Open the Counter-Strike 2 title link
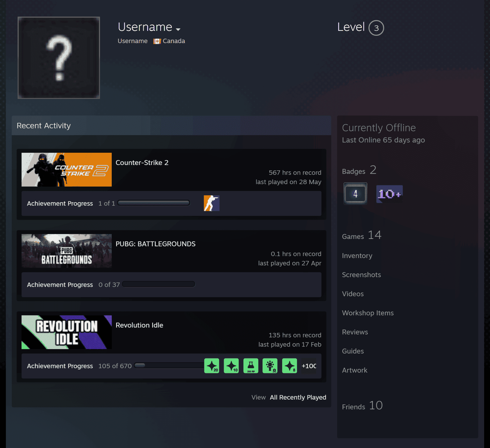The width and height of the screenshot is (490, 448). click(142, 162)
